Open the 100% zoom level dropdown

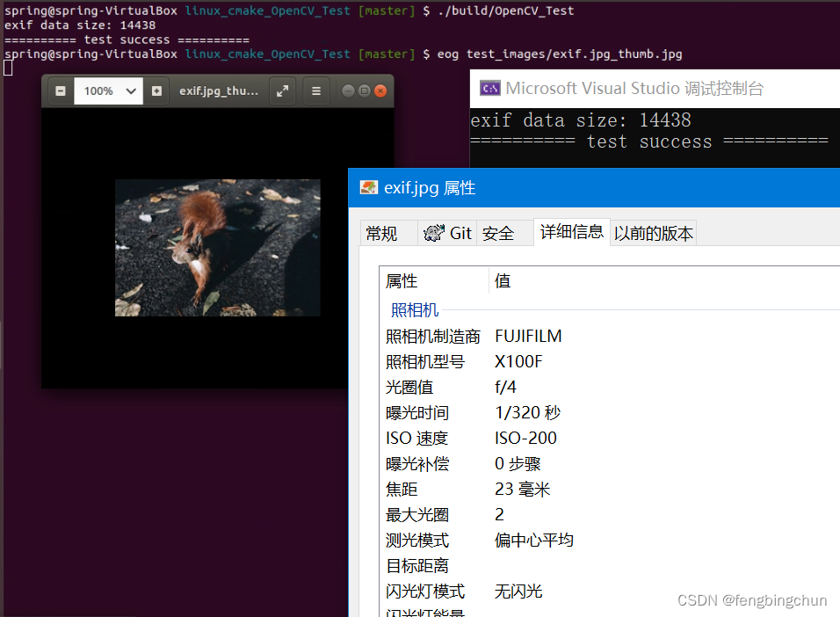coord(108,91)
